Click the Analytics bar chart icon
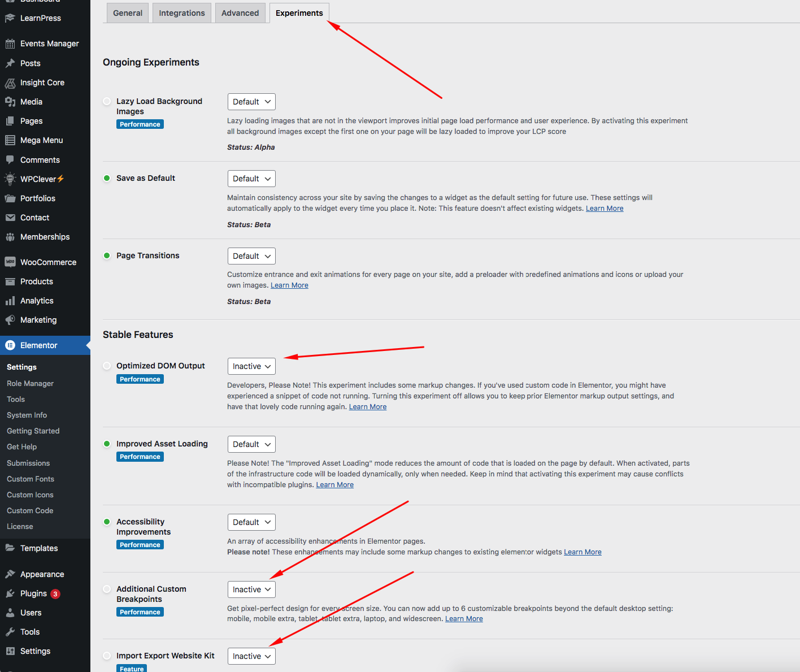 coord(10,301)
